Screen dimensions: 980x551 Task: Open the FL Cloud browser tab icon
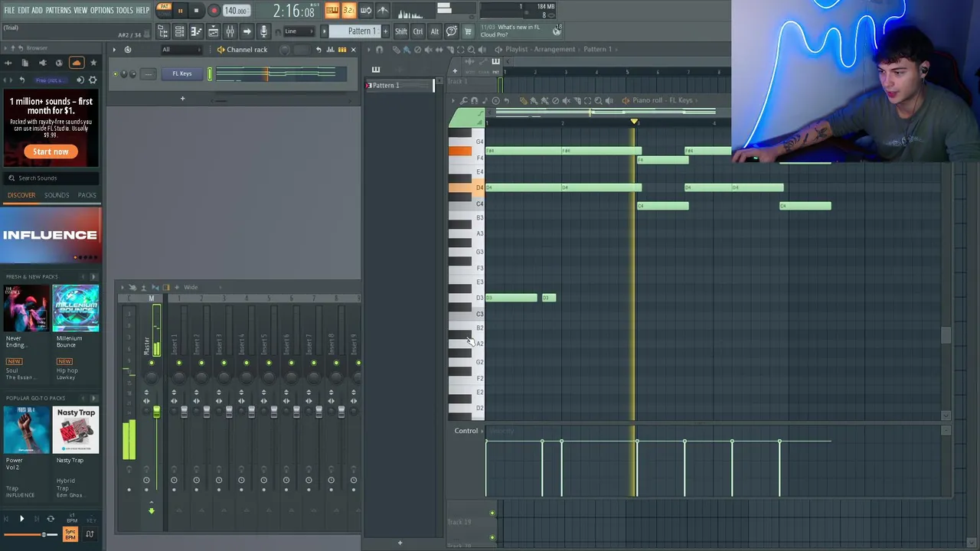click(x=76, y=63)
